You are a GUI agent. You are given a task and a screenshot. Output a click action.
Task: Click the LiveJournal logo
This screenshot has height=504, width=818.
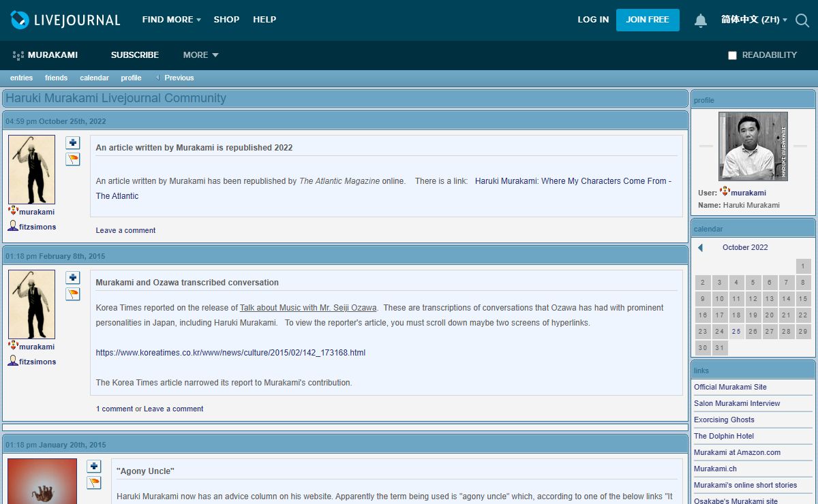pyautogui.click(x=65, y=20)
